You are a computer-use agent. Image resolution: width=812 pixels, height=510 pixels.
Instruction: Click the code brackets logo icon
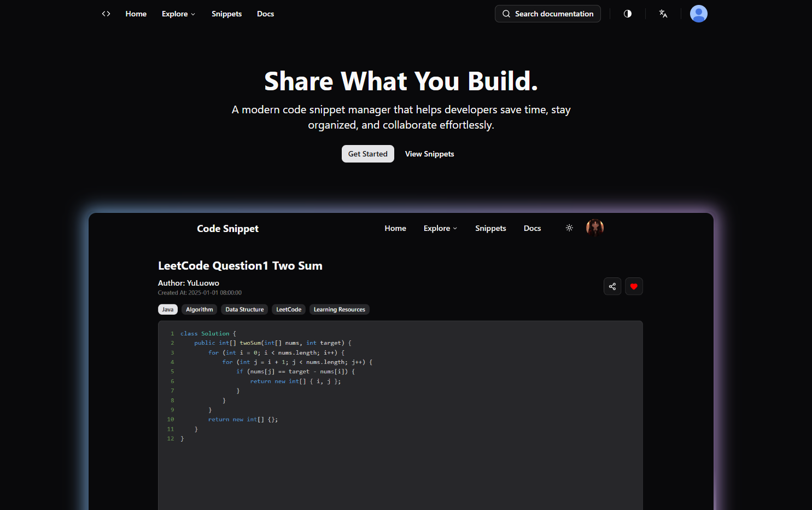click(x=106, y=14)
